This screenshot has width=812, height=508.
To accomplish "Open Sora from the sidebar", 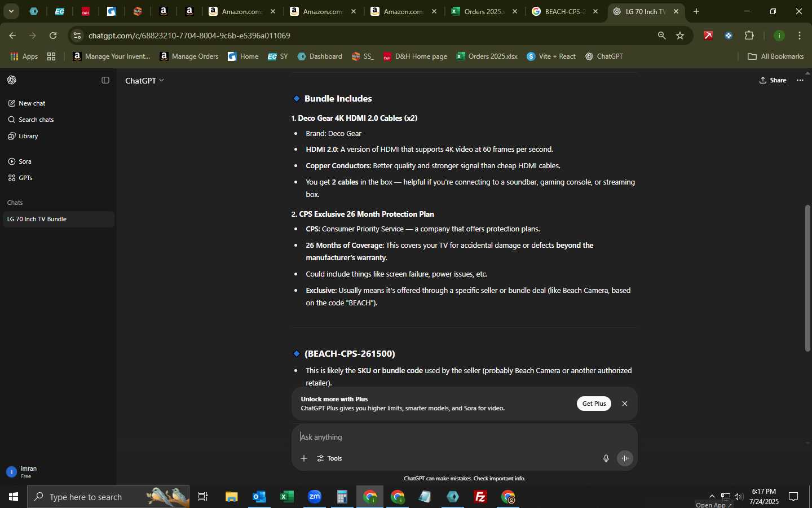I will (59, 161).
